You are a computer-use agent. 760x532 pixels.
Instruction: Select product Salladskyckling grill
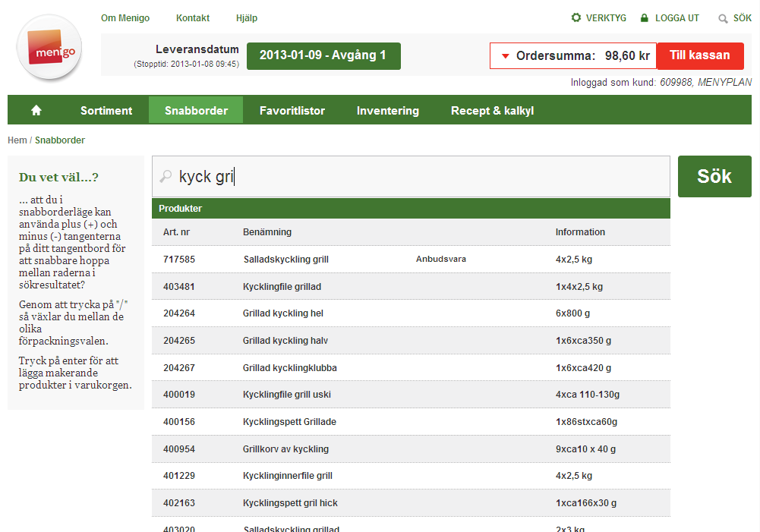[286, 260]
